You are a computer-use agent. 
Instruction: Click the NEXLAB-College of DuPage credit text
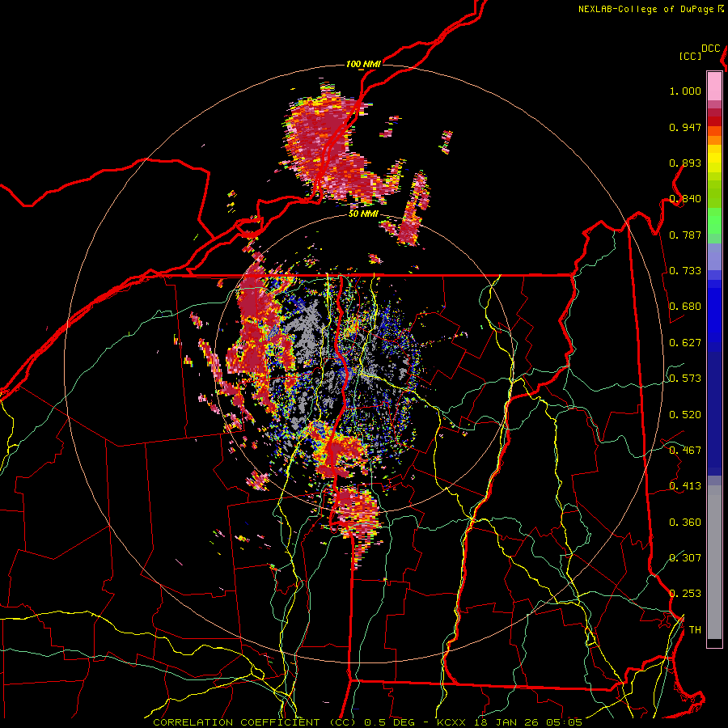click(x=650, y=9)
